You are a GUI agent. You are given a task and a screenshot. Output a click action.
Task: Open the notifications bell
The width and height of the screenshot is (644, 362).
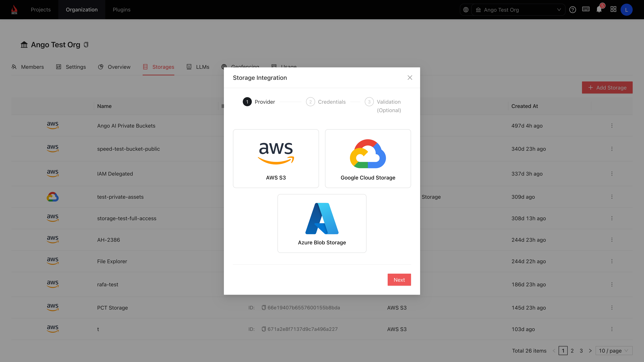coord(599,10)
